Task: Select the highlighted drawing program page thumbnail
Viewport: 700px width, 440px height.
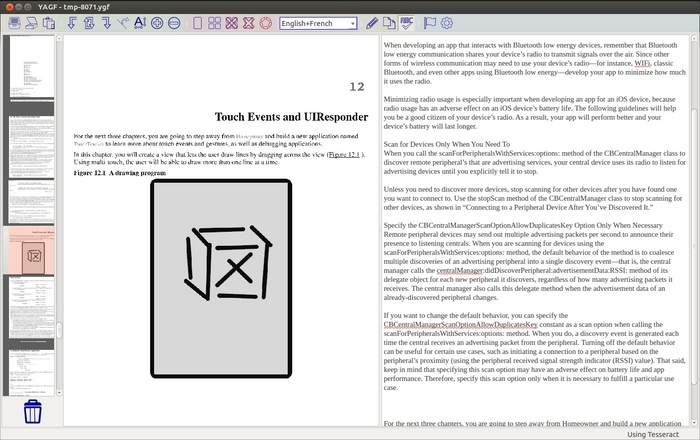Action: click(x=31, y=251)
